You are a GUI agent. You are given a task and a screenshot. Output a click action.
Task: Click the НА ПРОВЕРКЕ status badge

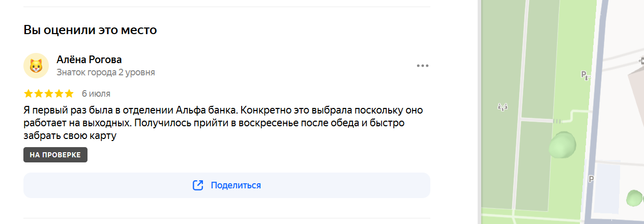55,155
